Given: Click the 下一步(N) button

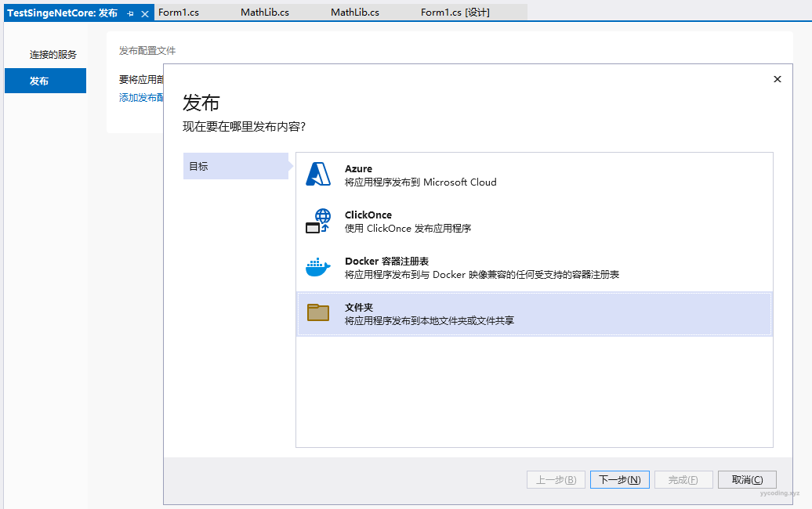Looking at the screenshot, I should point(619,480).
